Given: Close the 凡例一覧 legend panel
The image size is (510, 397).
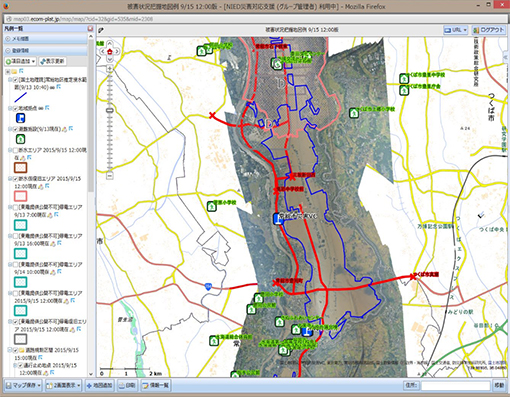Looking at the screenshot, I should pos(90,29).
